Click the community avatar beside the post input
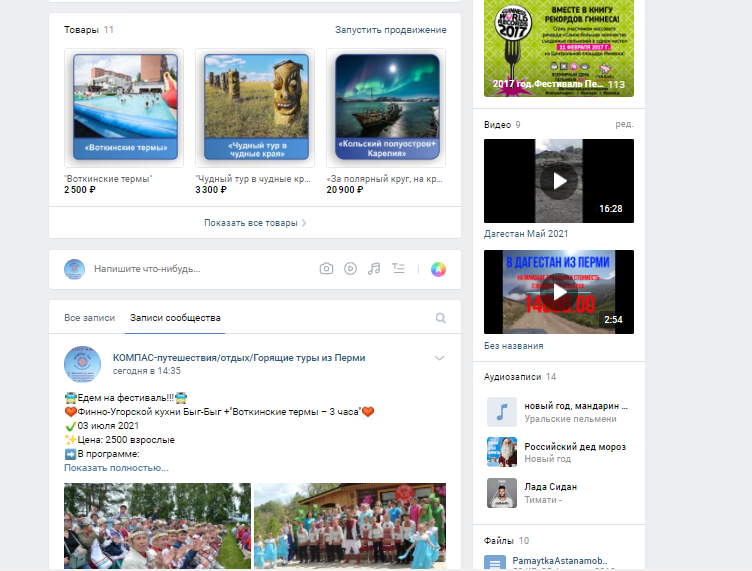 click(x=74, y=269)
